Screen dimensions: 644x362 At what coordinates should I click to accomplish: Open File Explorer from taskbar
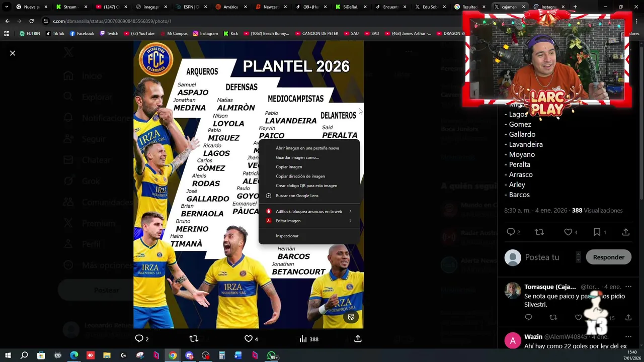tap(107, 355)
